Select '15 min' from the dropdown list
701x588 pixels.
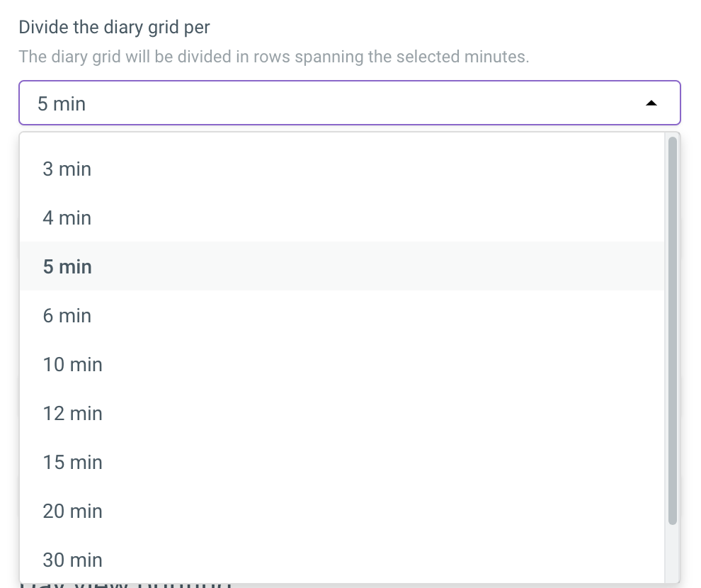click(x=72, y=463)
